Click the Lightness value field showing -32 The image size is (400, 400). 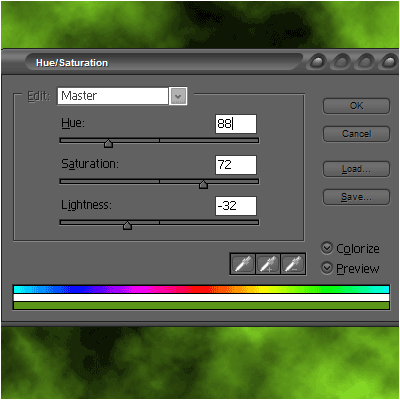coord(236,206)
